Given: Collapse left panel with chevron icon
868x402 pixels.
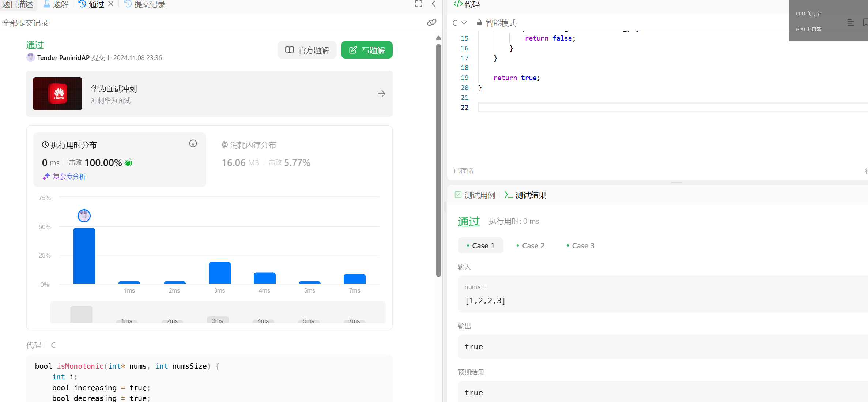Looking at the screenshot, I should [434, 4].
